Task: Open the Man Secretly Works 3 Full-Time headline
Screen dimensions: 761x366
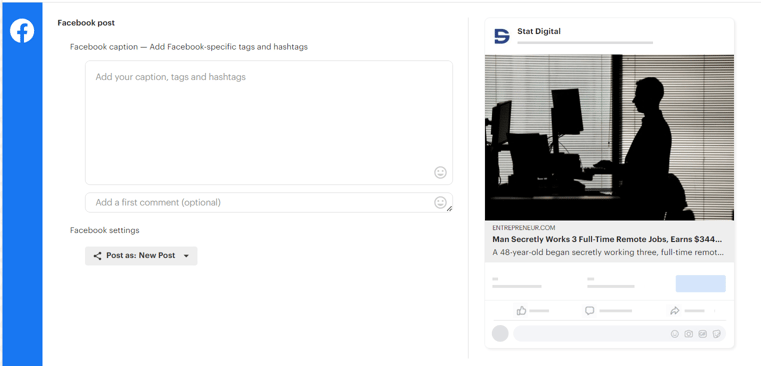Action: coord(607,239)
